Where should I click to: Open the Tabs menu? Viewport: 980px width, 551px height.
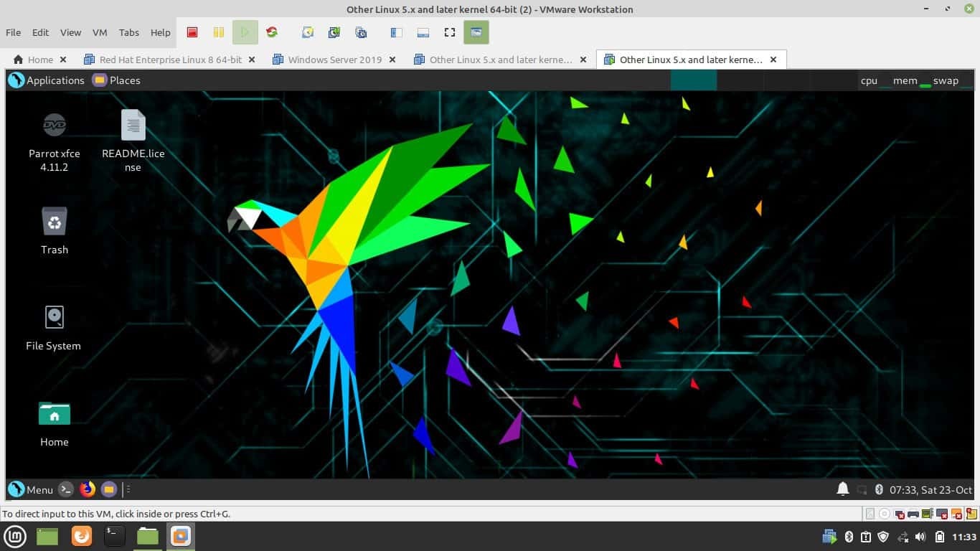pos(129,32)
